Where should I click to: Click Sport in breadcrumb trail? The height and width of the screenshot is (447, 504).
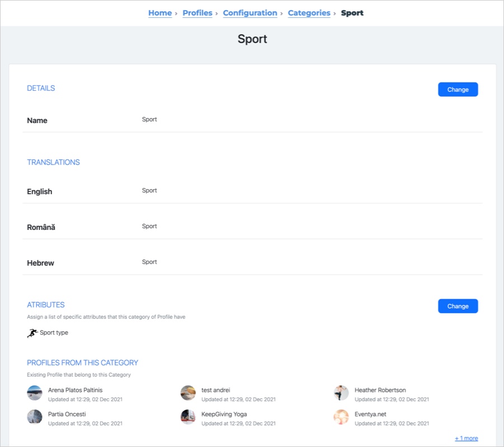pyautogui.click(x=352, y=13)
